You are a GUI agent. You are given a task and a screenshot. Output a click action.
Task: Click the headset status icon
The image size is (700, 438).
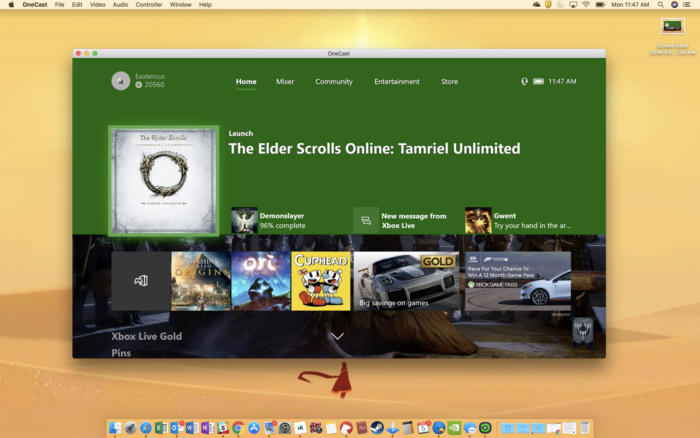[x=525, y=81]
